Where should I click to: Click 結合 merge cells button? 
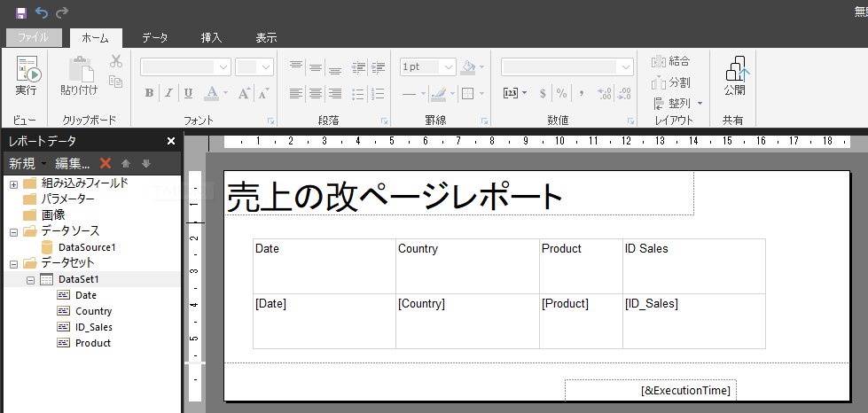click(671, 61)
